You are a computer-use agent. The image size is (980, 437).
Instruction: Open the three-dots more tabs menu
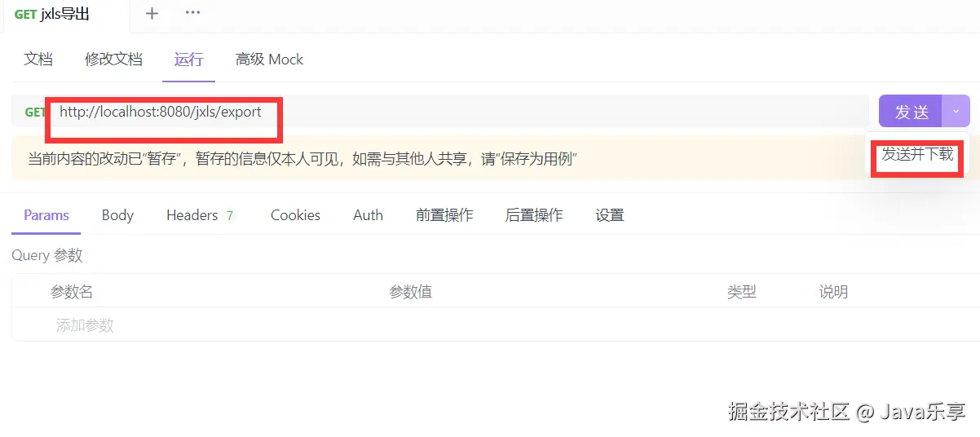point(193,13)
